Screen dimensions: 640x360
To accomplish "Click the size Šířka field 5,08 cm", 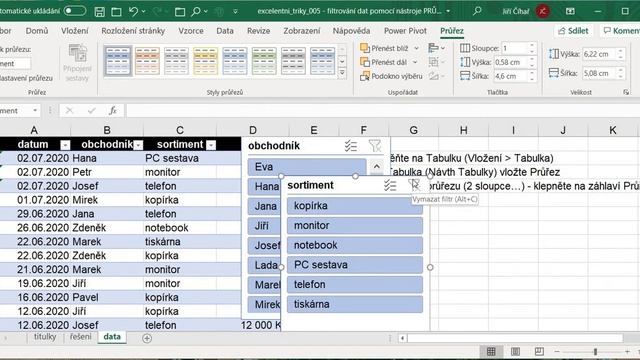I will [600, 73].
